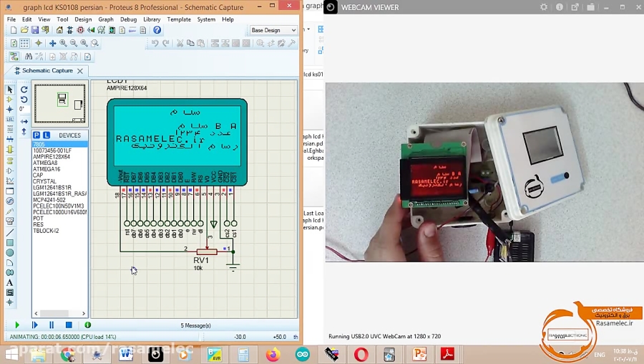Stop the simulation

point(69,325)
